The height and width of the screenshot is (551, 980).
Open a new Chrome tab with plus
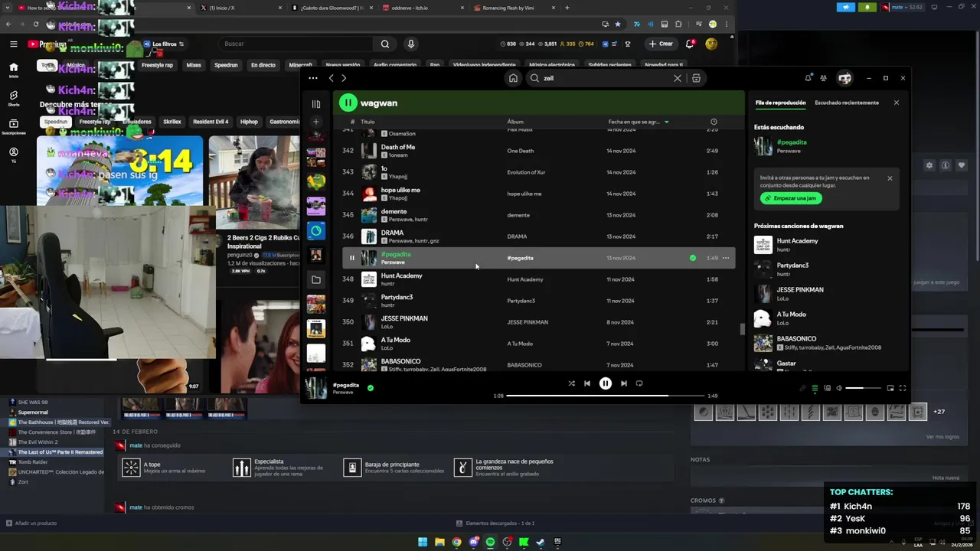(567, 8)
